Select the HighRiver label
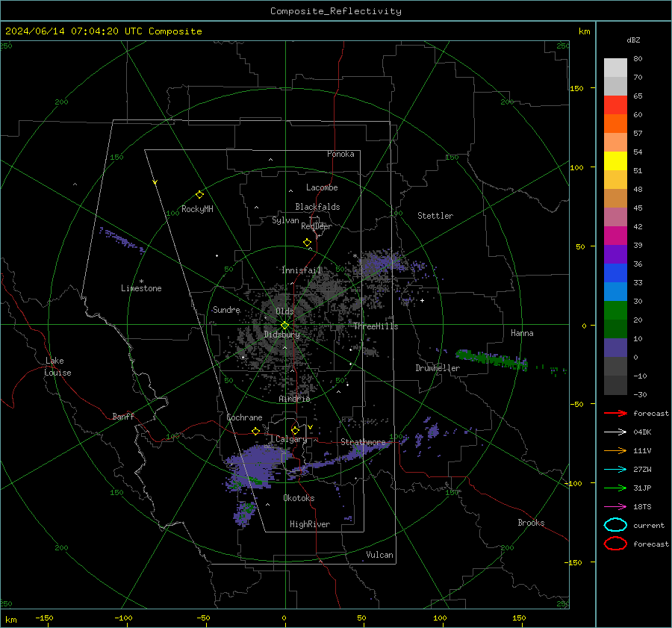This screenshot has height=628, width=672. [x=310, y=524]
